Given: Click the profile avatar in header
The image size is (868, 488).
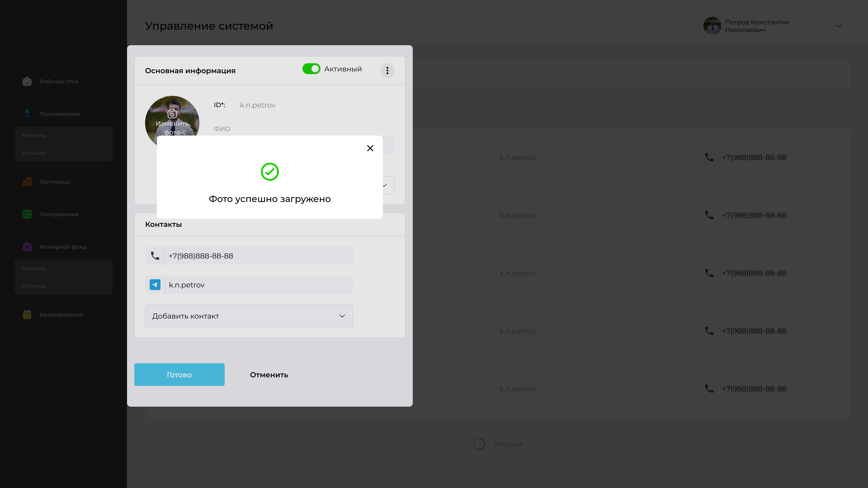Looking at the screenshot, I should tap(712, 26).
